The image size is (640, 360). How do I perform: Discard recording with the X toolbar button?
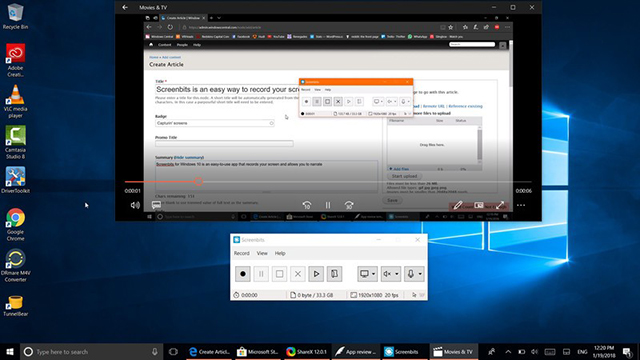pos(298,274)
